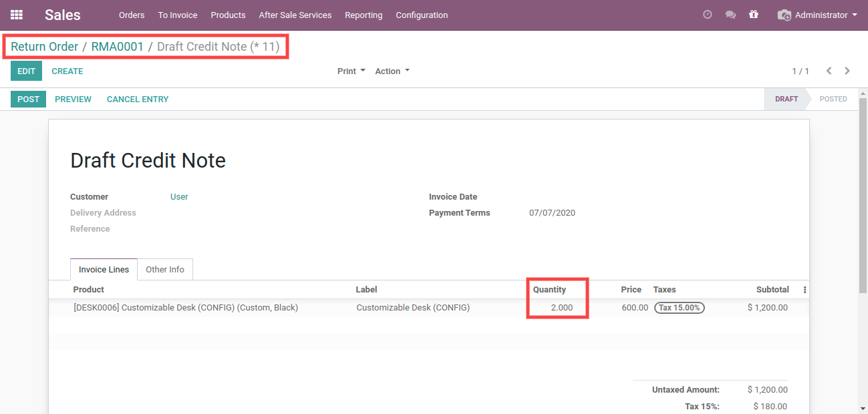Open the RMA0001 breadcrumb link
The width and height of the screenshot is (868, 414).
click(x=118, y=47)
